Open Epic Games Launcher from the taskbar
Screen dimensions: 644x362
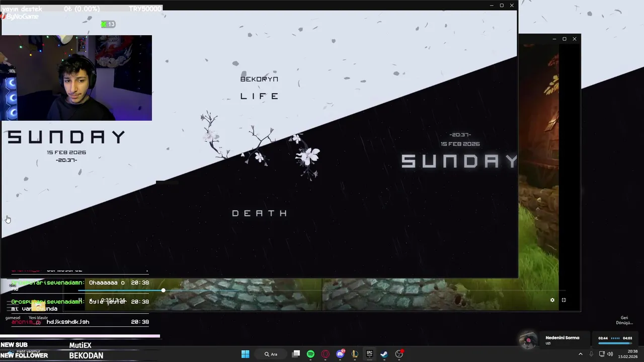369,354
